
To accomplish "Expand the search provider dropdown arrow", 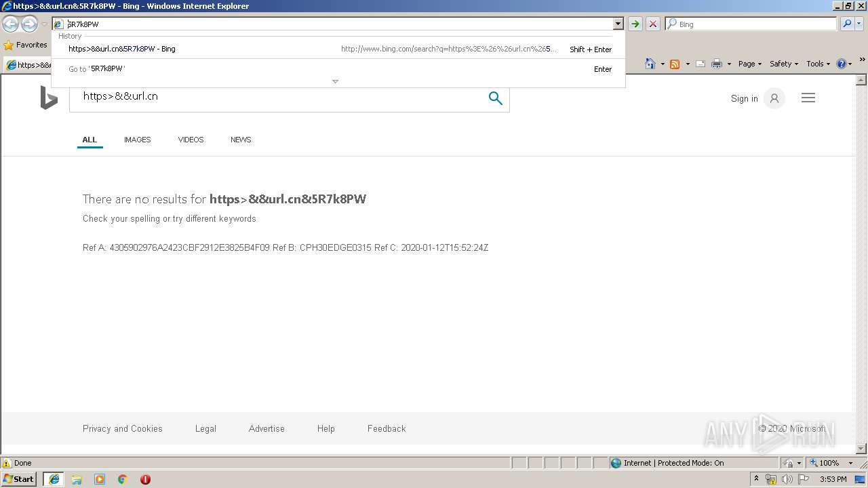I will click(859, 24).
